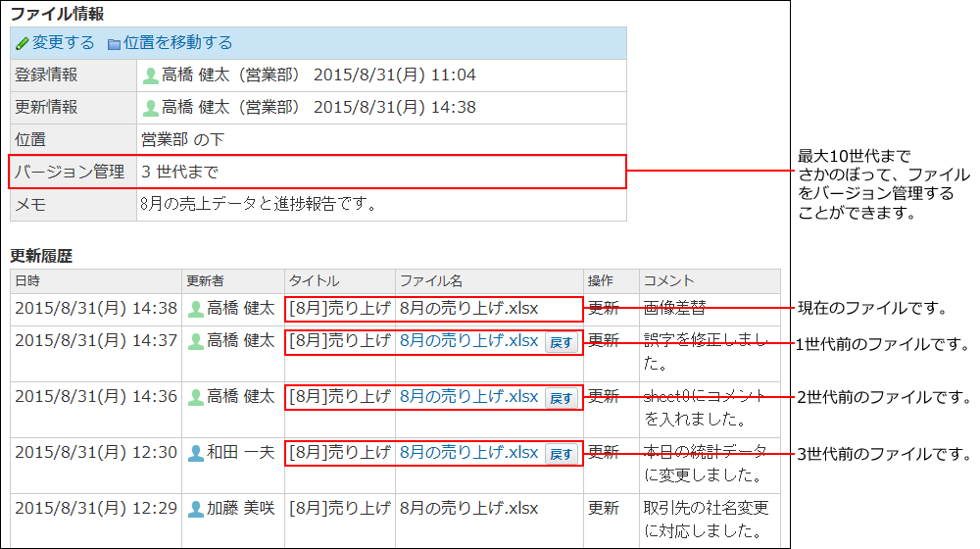Viewport: 980px width, 549px height.
Task: Click the user icon beside 加藤 美咲
Action: point(196,509)
